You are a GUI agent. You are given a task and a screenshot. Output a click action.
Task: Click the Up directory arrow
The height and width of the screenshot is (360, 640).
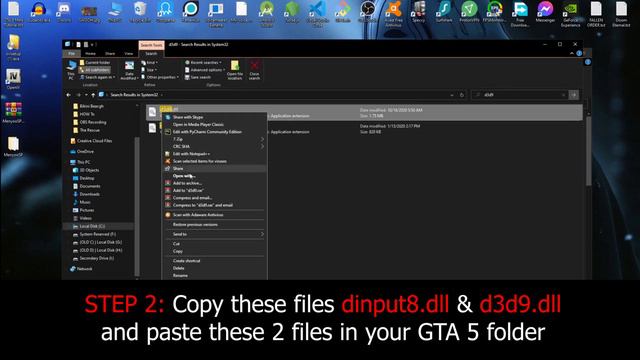point(93,95)
